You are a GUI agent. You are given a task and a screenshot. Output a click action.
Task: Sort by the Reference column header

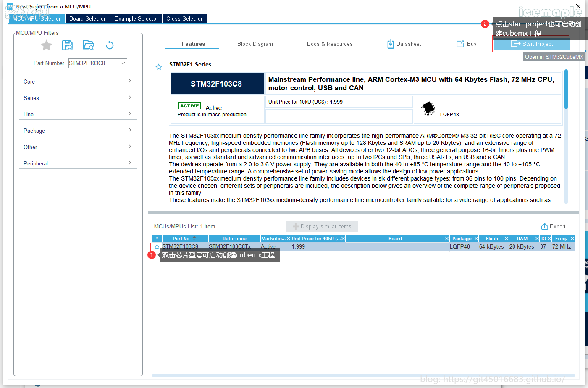coord(234,239)
